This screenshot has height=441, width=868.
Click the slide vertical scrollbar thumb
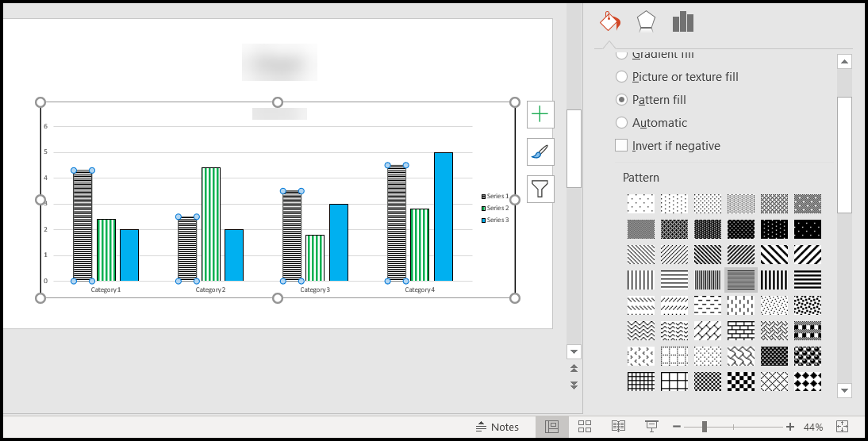click(574, 148)
